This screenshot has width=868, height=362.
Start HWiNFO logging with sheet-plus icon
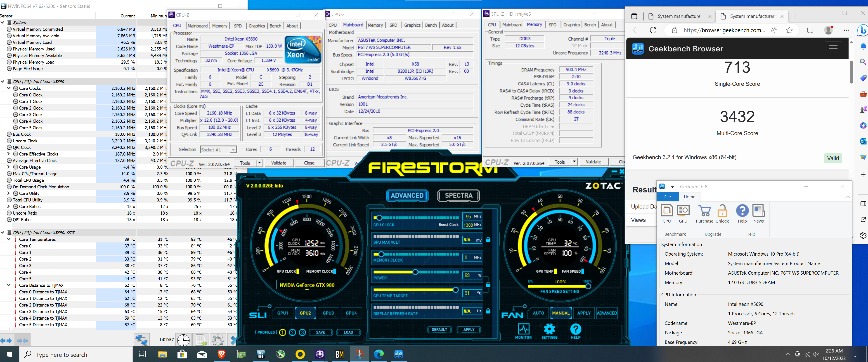[201, 340]
